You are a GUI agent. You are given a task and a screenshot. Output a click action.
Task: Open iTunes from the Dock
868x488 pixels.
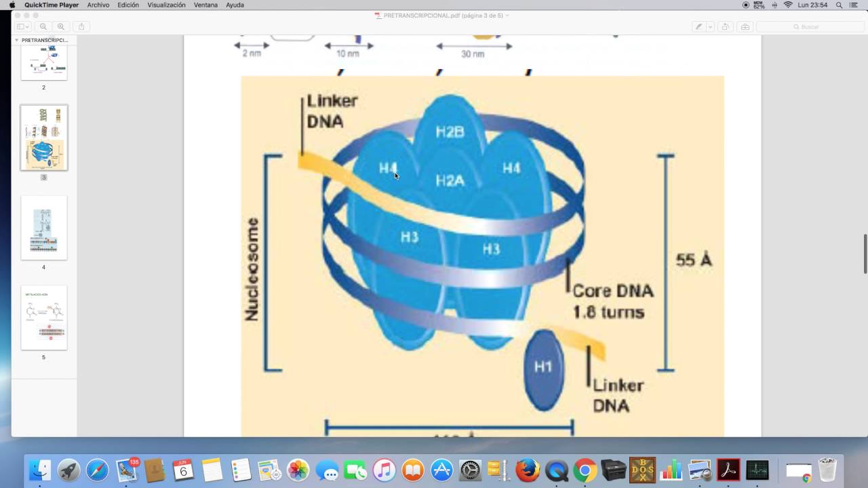pos(384,470)
